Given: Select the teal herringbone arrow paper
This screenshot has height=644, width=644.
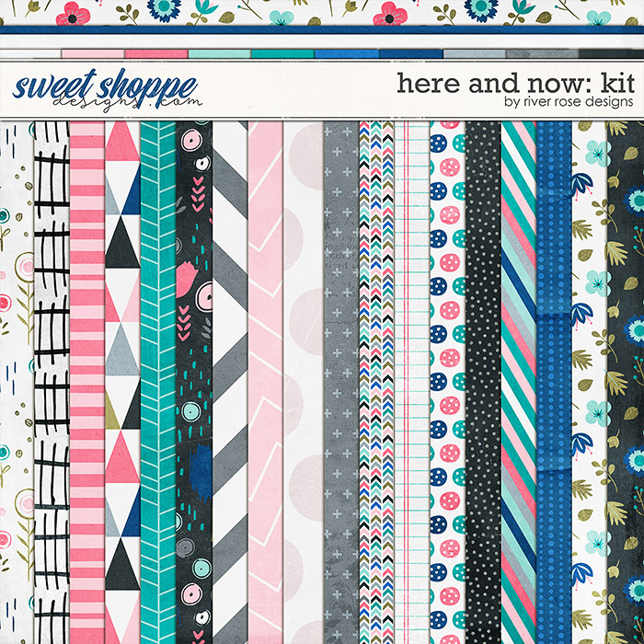Looking at the screenshot, I should coord(158,383).
